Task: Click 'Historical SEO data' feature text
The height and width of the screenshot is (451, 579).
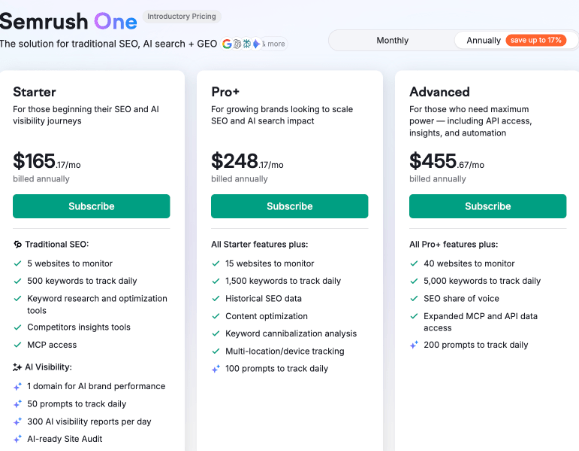Action: pyautogui.click(x=263, y=298)
